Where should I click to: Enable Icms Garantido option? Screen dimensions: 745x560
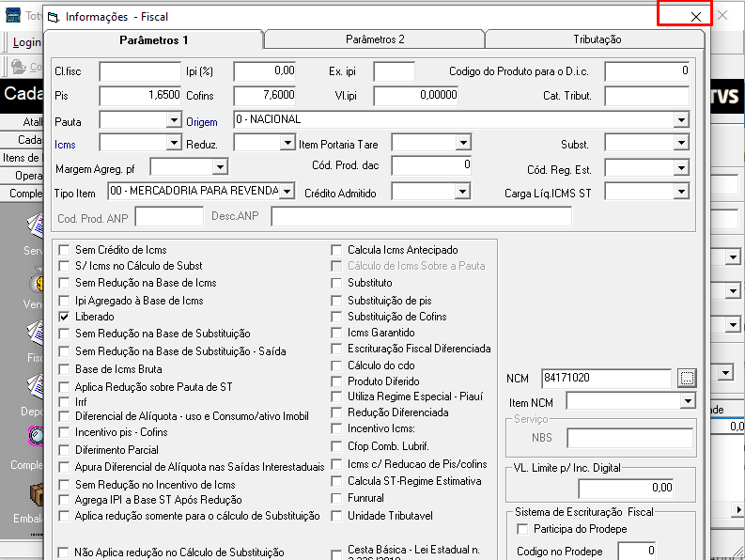(x=336, y=333)
